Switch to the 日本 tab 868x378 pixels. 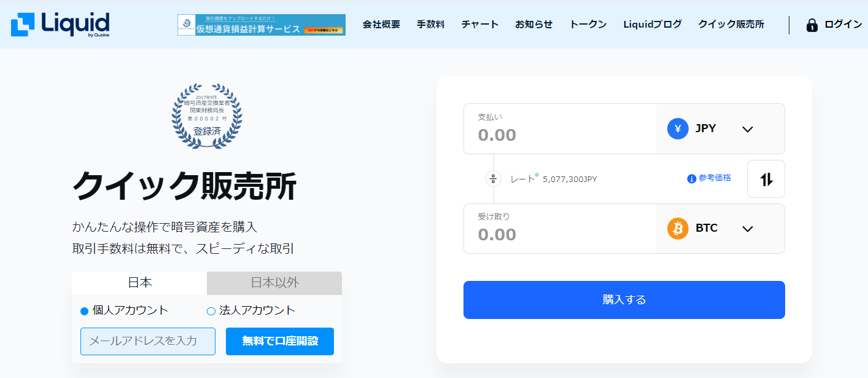click(139, 283)
